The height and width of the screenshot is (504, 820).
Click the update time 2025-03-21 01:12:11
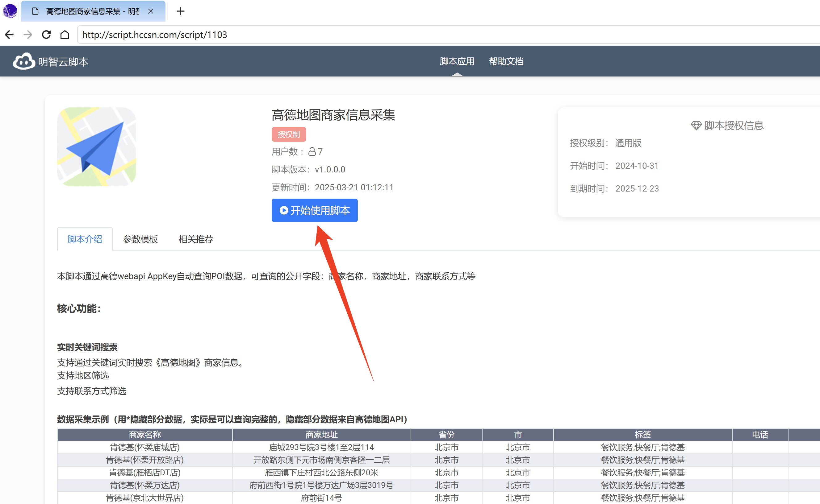pyautogui.click(x=354, y=187)
